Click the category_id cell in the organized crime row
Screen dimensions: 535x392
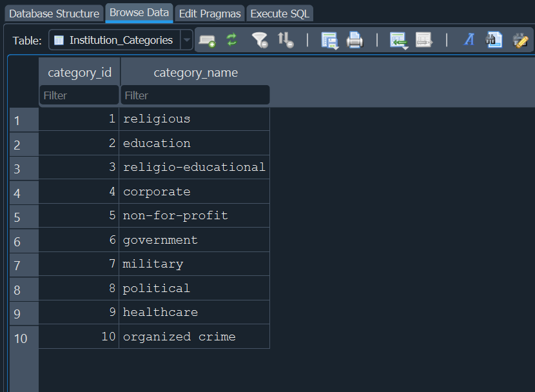79,337
